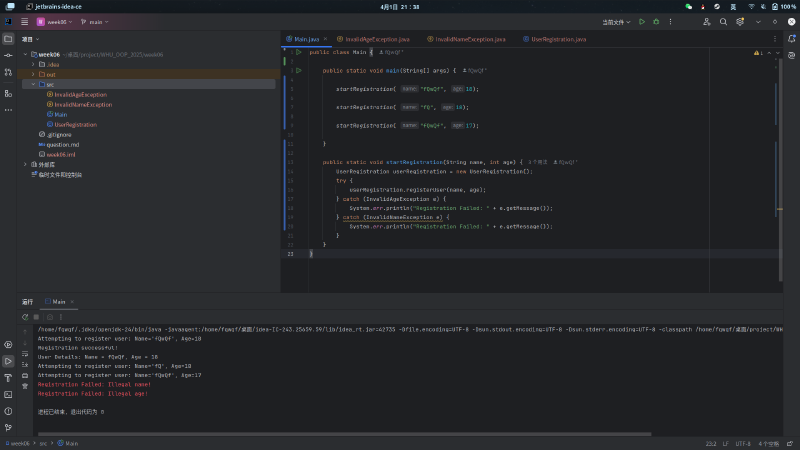Expand the out folder
This screenshot has width=800, height=450.
point(34,74)
